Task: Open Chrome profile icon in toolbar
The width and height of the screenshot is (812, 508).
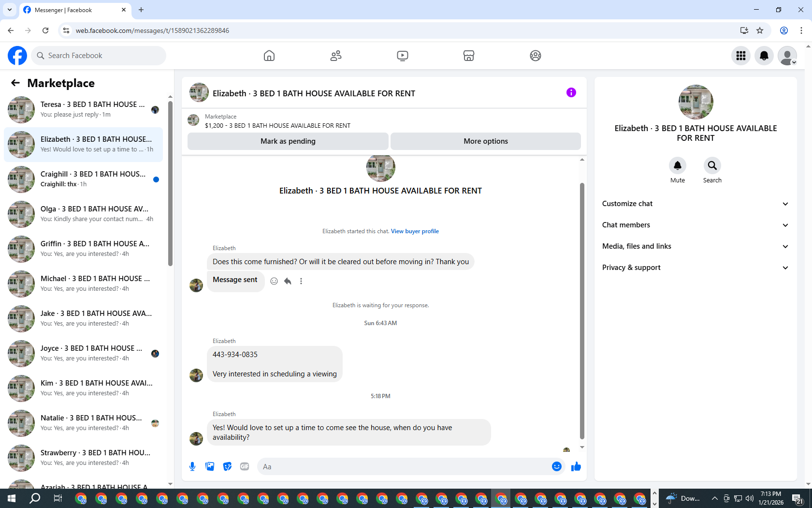Action: (784, 30)
